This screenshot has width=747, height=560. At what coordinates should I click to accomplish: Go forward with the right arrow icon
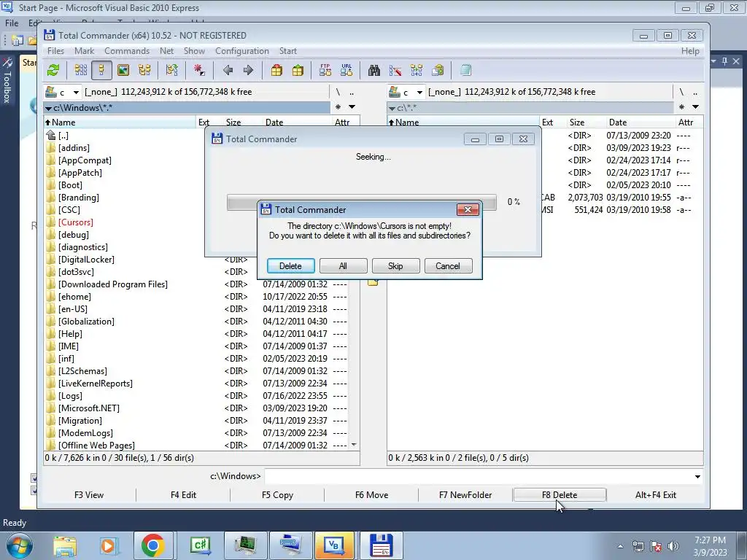[248, 71]
